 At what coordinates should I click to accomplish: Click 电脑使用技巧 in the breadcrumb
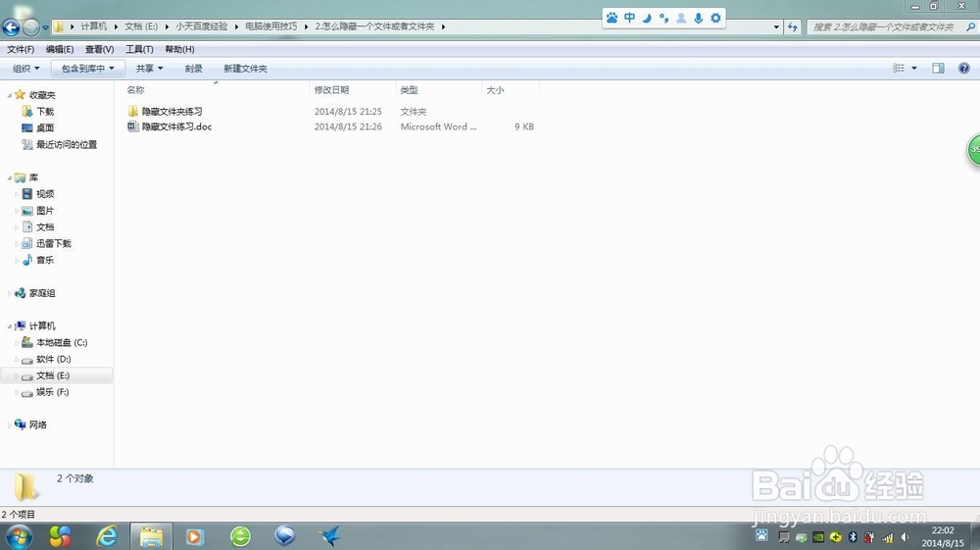pos(270,26)
